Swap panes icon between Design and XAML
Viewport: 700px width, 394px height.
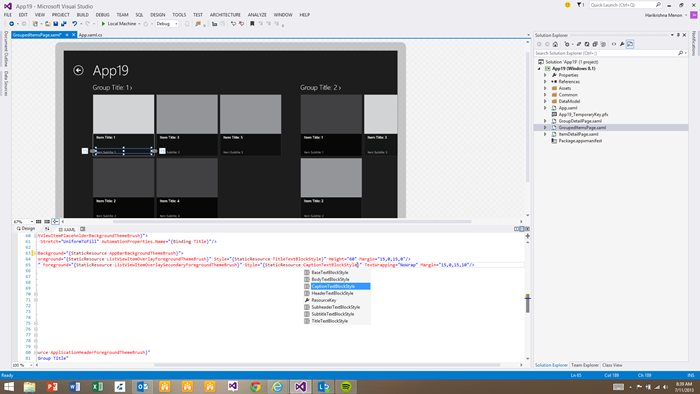click(x=47, y=228)
